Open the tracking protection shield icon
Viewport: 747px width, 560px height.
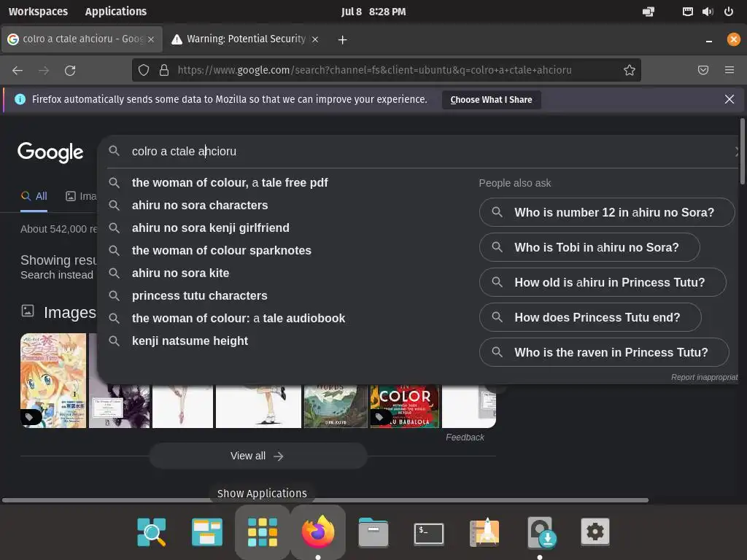tap(144, 71)
